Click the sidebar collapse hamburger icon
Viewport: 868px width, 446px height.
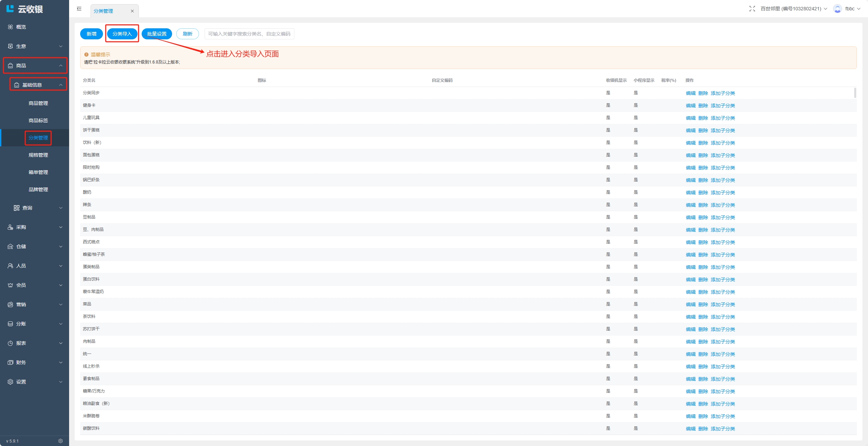pos(79,9)
